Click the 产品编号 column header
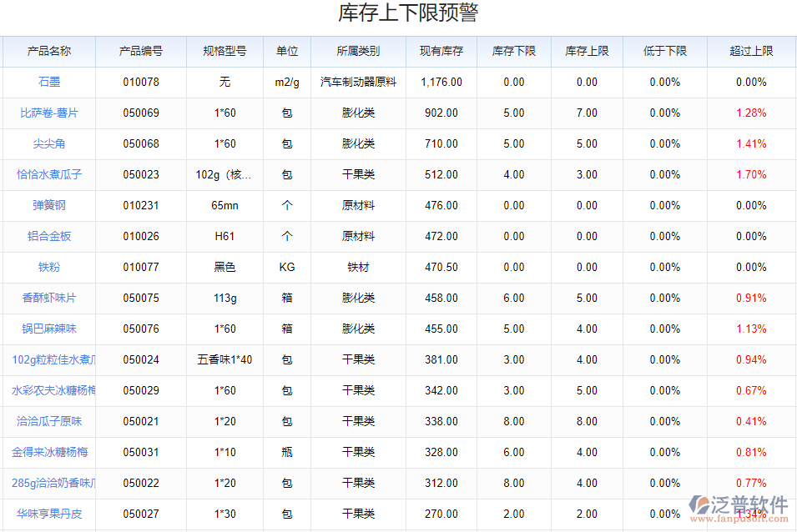 (x=140, y=51)
